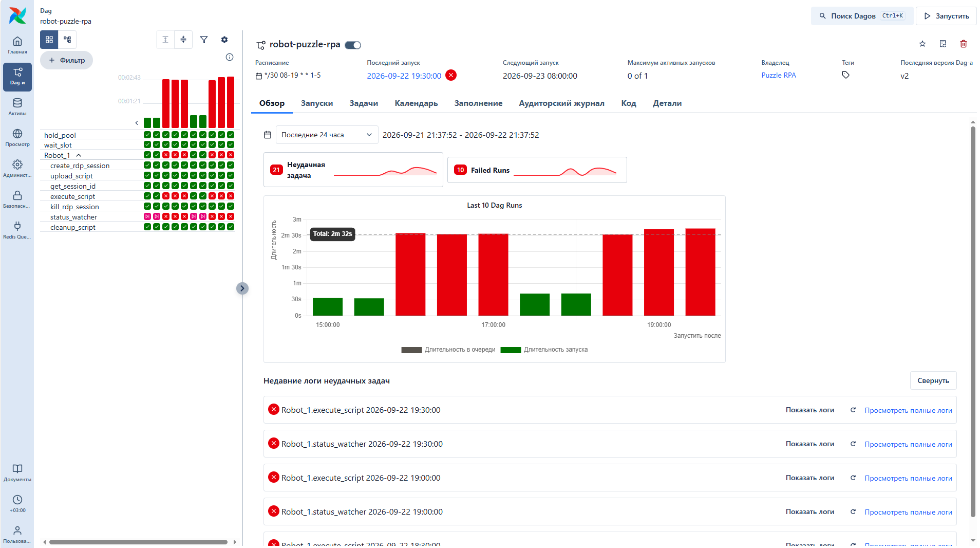Open the Последние 24 часа time range dropdown

tap(327, 135)
